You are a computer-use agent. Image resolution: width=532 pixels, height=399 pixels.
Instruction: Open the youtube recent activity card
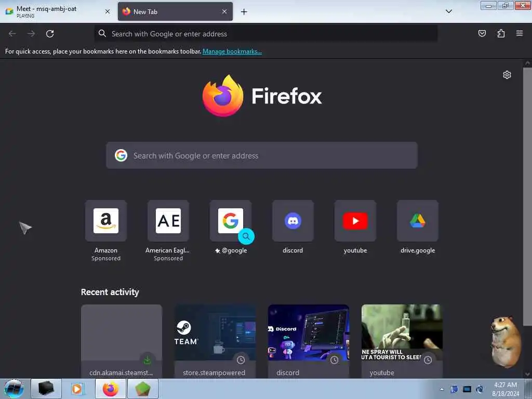point(402,341)
